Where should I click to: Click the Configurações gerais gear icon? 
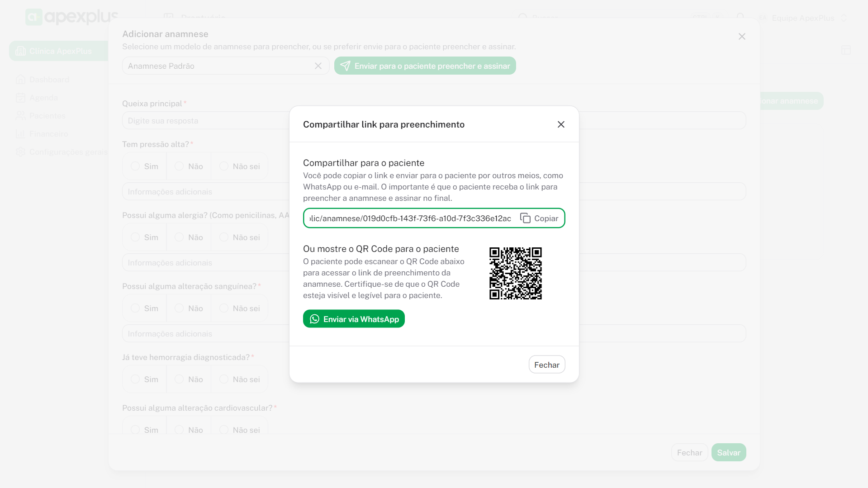point(20,152)
